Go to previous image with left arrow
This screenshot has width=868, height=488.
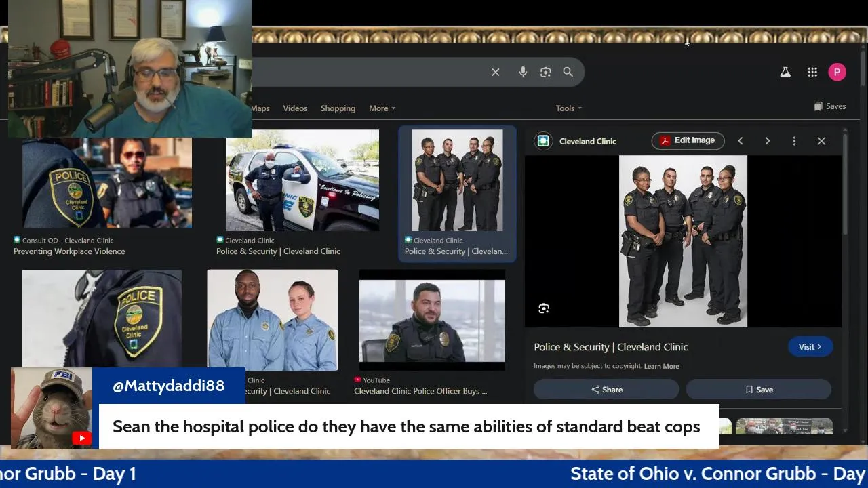coord(741,141)
